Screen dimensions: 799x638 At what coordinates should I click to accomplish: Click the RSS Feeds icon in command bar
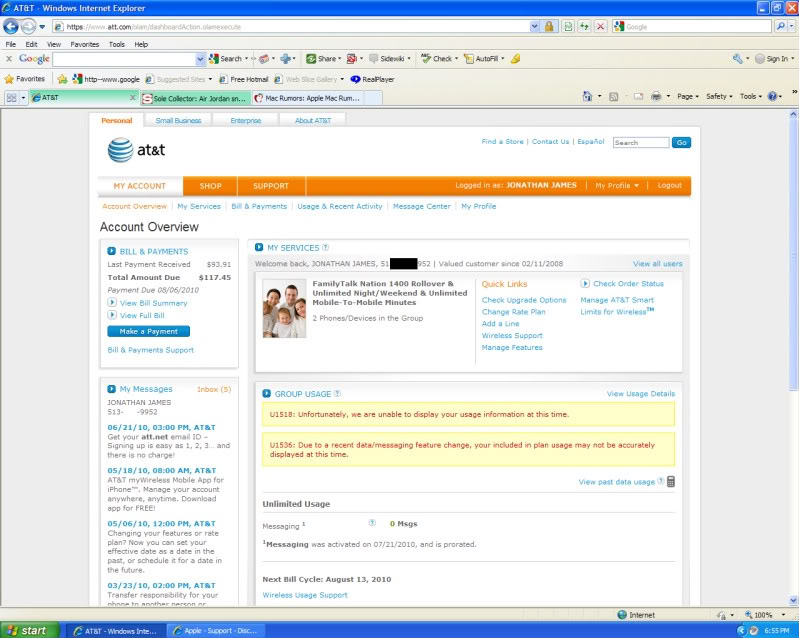614,96
